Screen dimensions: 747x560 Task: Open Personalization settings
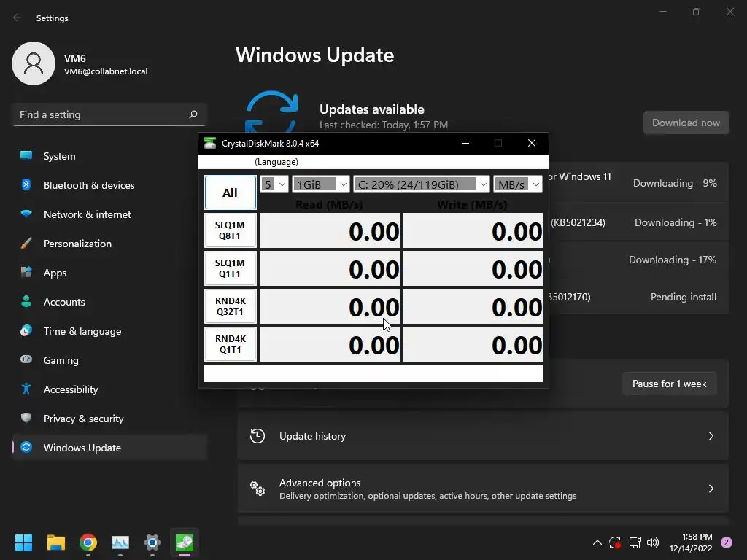tap(109, 244)
